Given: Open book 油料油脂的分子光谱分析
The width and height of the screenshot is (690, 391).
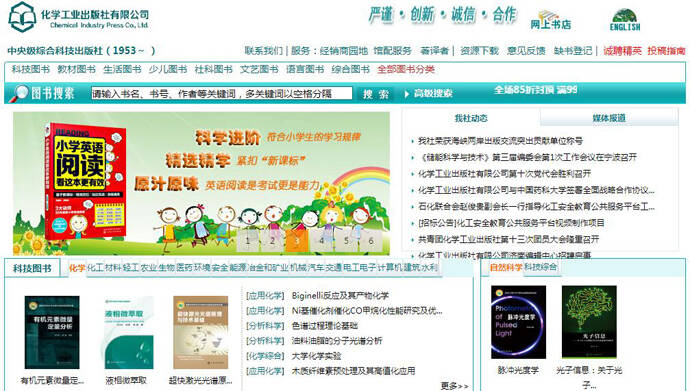Looking at the screenshot, I should (337, 341).
